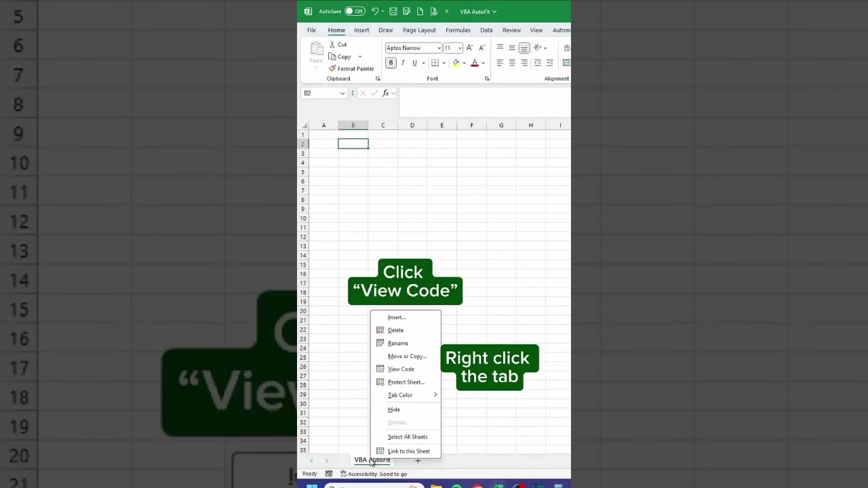868x488 pixels.
Task: Toggle Underline formatting
Action: click(x=414, y=63)
